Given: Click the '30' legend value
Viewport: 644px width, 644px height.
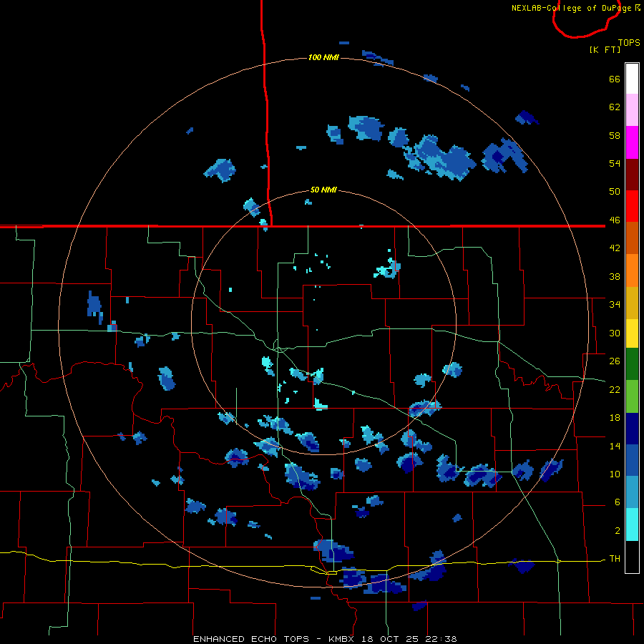Looking at the screenshot, I should click(x=615, y=333).
